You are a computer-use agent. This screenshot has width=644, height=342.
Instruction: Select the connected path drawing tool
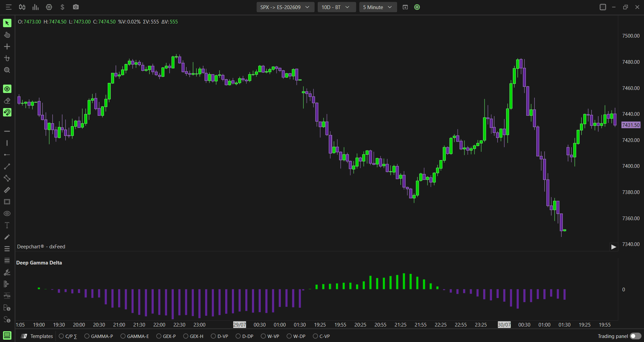point(7,178)
